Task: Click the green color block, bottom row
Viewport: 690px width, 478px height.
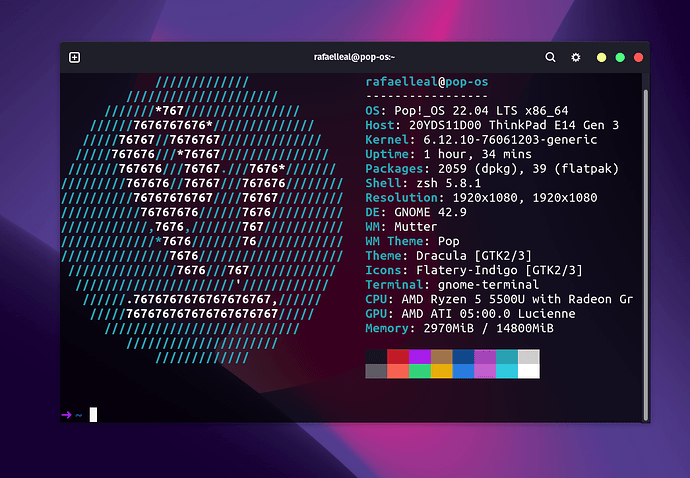Action: pyautogui.click(x=420, y=371)
